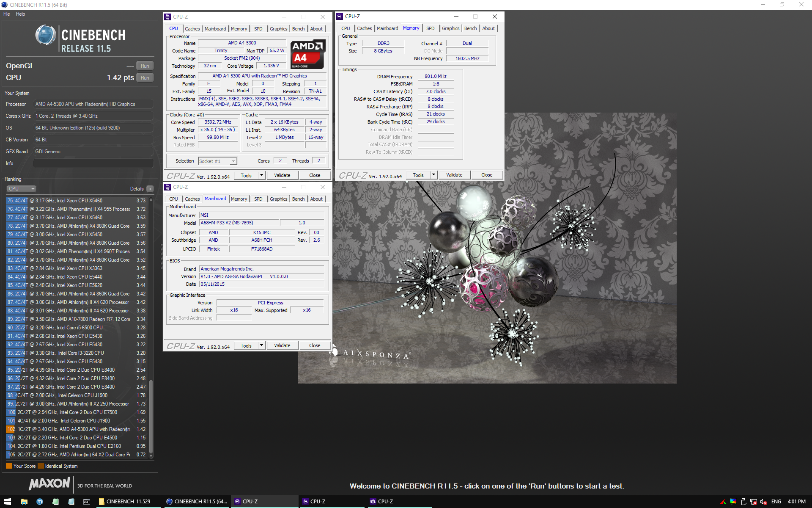
Task: Click the rendered spheres scene image
Action: click(487, 248)
